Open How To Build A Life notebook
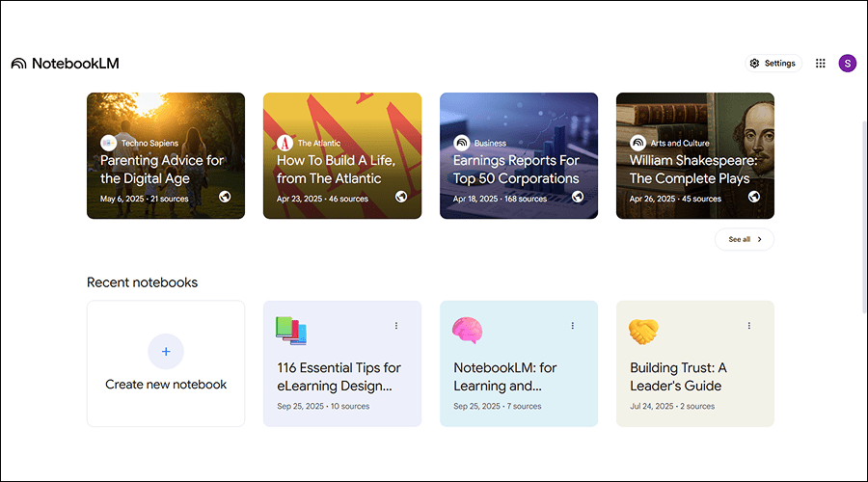The image size is (868, 482). click(x=341, y=170)
